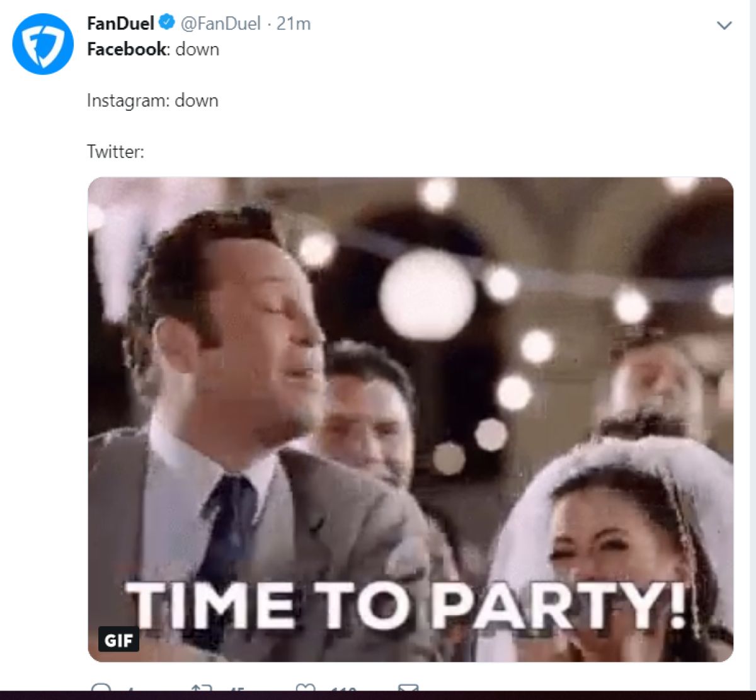Visit the @FanDuel handle link
This screenshot has height=700, width=756.
(220, 23)
